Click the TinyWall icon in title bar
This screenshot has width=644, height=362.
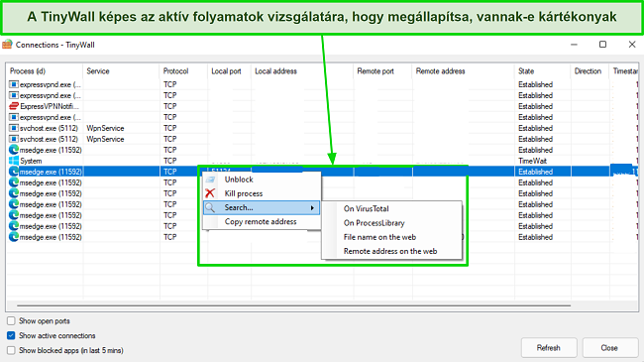(x=7, y=45)
